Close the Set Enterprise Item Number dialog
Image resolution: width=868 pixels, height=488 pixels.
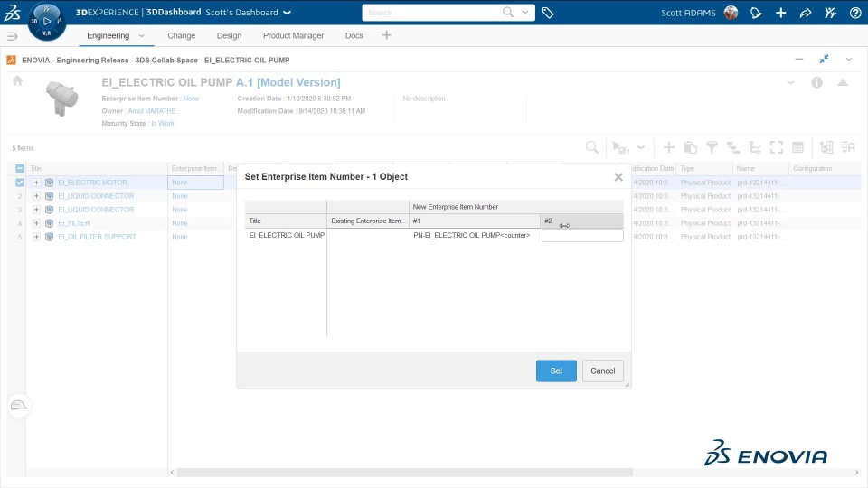point(618,177)
